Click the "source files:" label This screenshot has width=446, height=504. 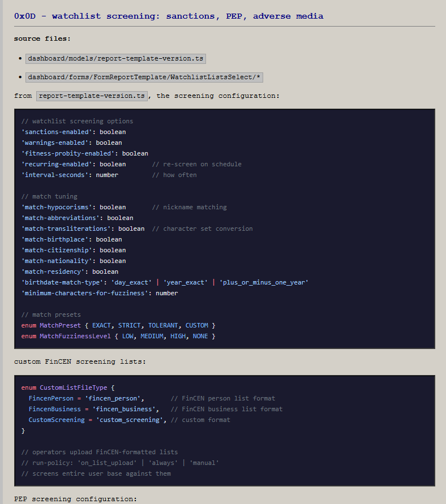click(x=42, y=39)
